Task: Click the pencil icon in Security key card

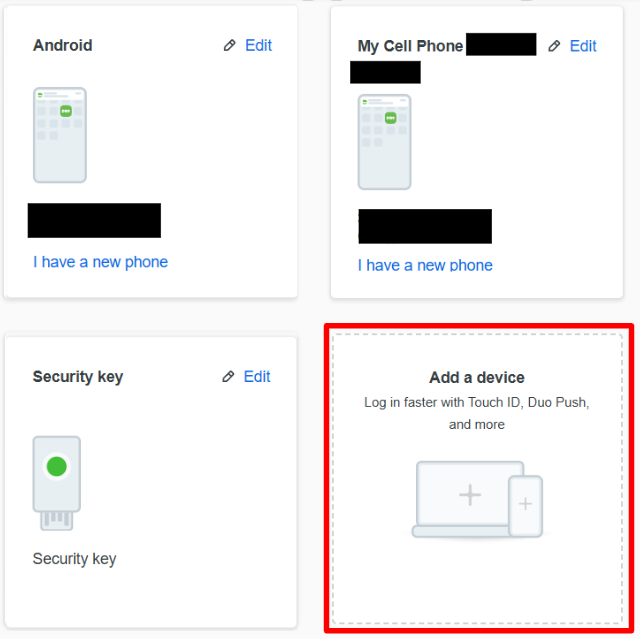Action: click(228, 377)
